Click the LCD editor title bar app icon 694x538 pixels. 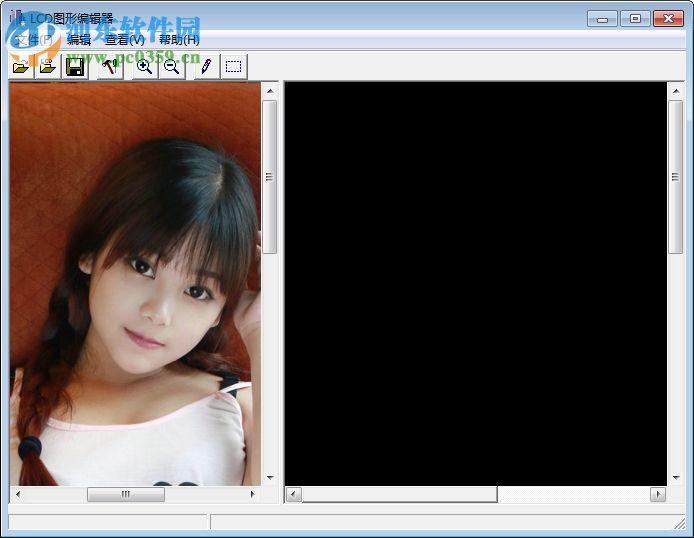pos(16,18)
